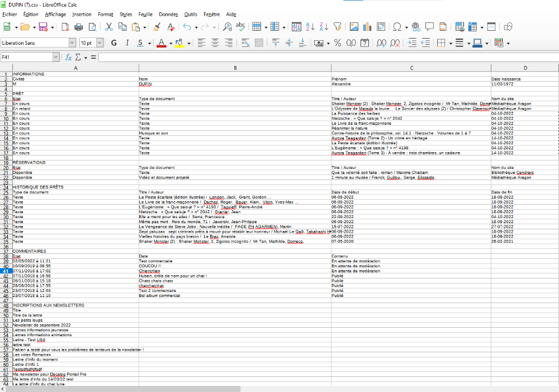The width and height of the screenshot is (559, 392).
Task: Apply yellow background highlight color
Action: [179, 42]
